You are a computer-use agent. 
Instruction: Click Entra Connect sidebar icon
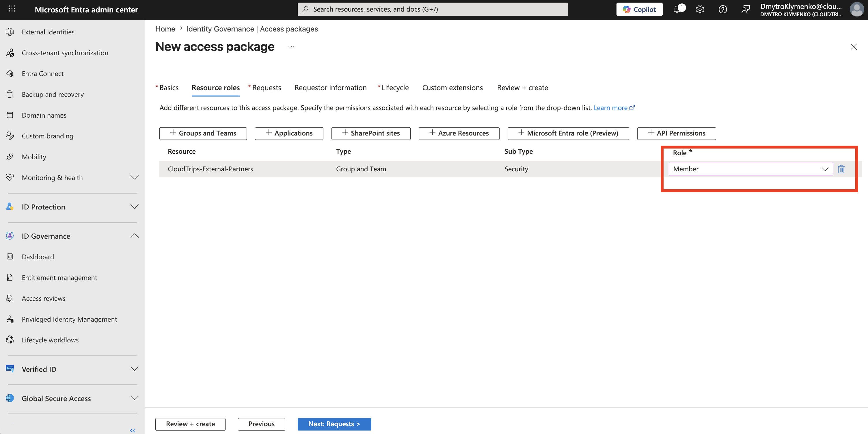(x=10, y=73)
